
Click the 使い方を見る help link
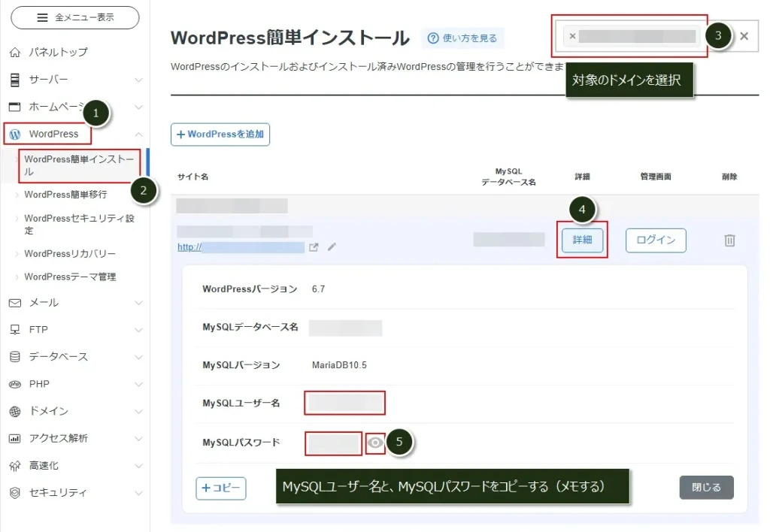[462, 38]
